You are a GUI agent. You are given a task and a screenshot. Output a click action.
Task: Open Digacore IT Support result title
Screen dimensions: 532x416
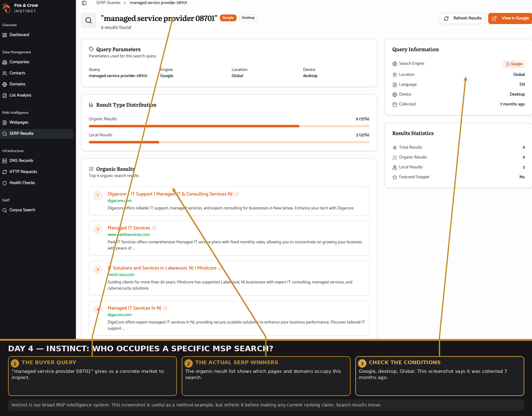[x=170, y=194]
